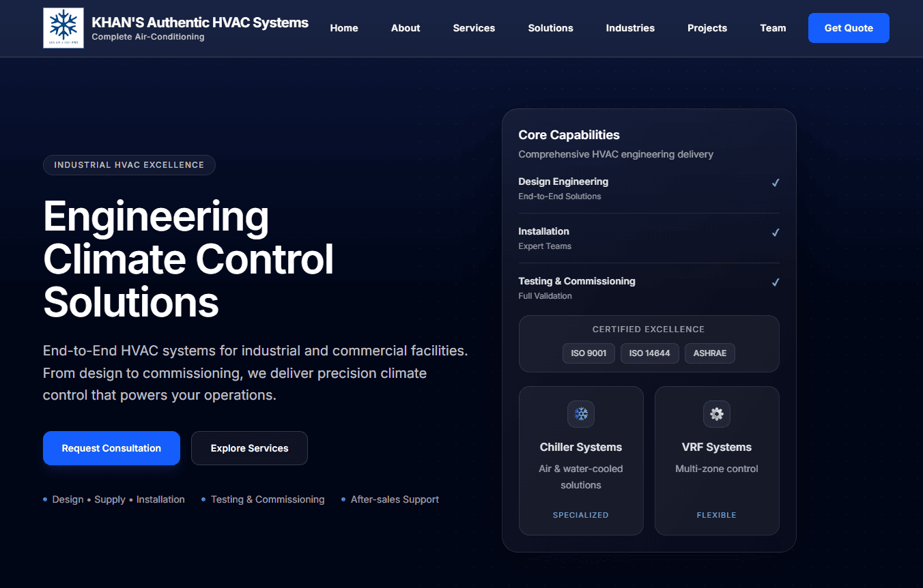Click the Explore Services button

(249, 448)
